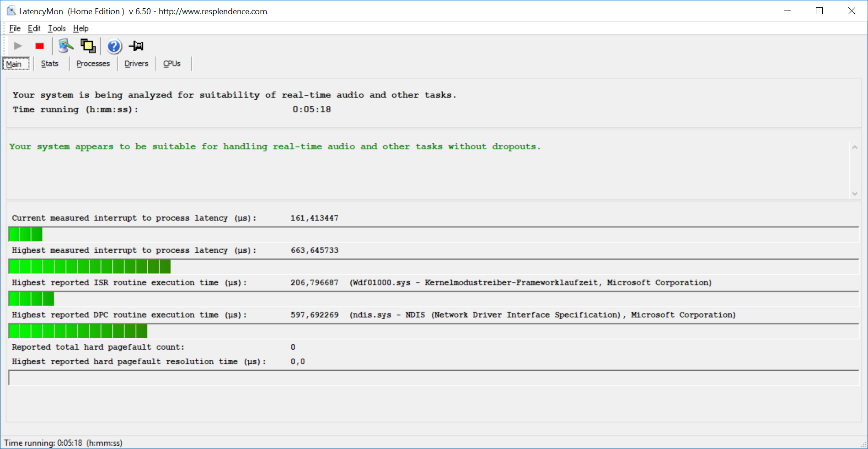
Task: Click the Wdf01000.sys driver description text
Action: (x=530, y=283)
